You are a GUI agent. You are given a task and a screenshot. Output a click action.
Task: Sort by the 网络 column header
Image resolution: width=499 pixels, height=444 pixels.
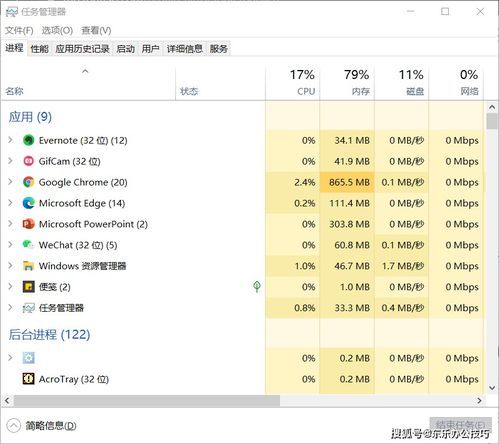coord(456,83)
